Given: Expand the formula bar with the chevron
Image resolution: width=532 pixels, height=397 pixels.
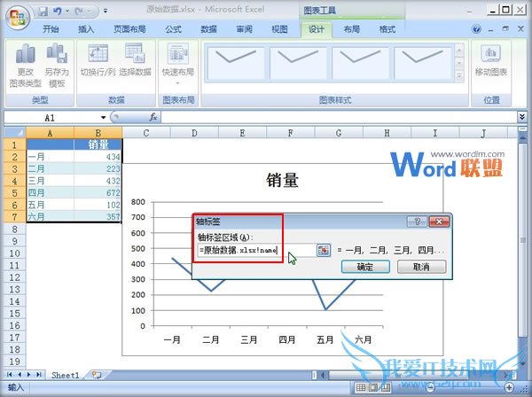Looking at the screenshot, I should click(x=522, y=117).
